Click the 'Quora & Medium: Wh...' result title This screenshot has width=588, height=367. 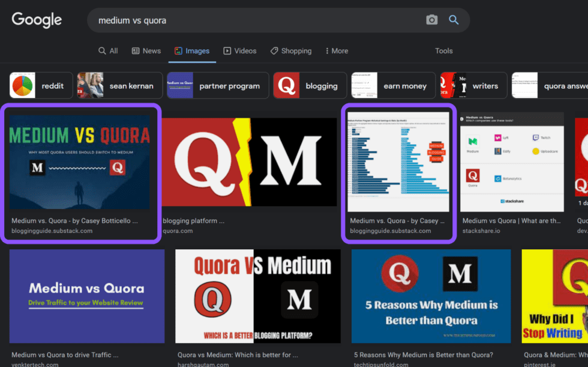[556, 354]
